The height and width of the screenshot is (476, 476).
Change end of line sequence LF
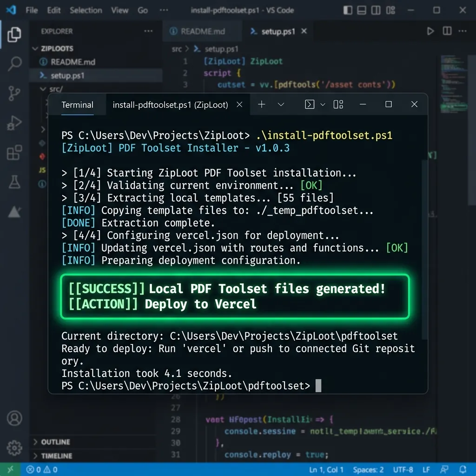point(426,469)
